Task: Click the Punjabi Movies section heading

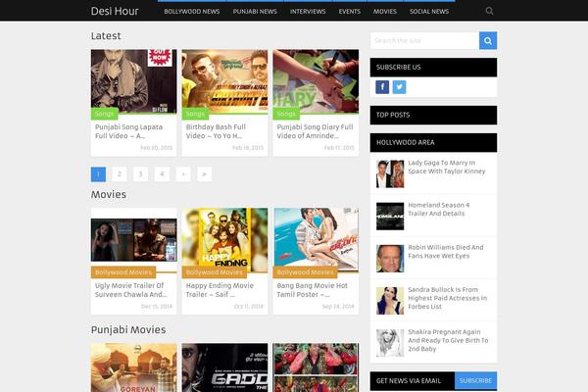Action: 128,330
